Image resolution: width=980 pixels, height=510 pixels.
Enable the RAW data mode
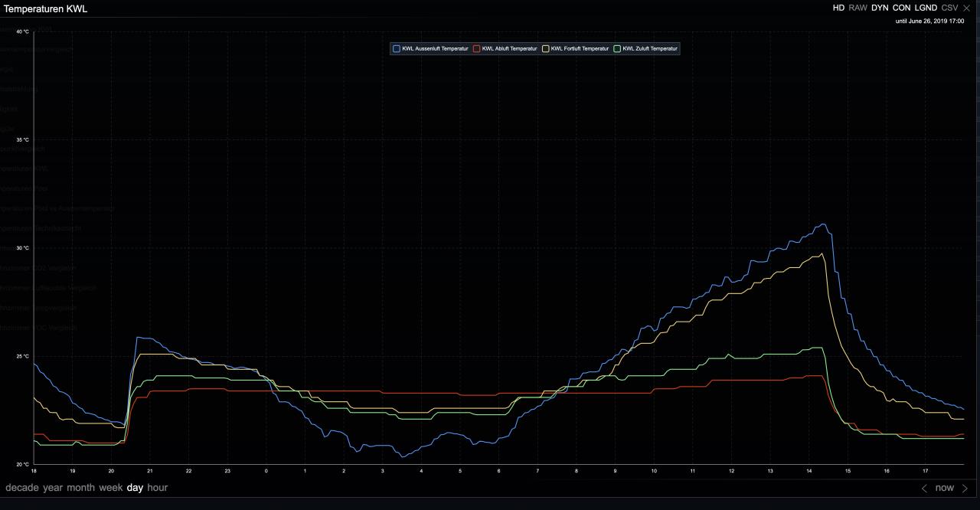[857, 8]
